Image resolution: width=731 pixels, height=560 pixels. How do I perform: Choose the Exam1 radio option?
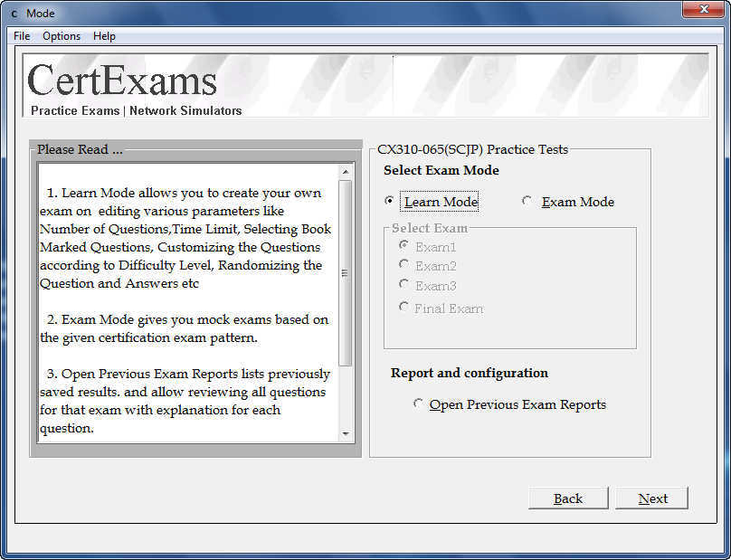[x=428, y=246]
